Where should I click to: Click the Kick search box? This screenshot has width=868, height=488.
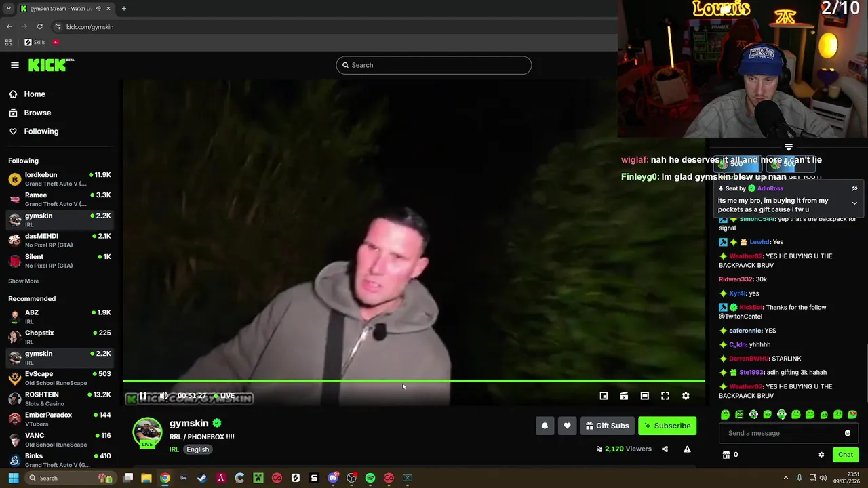pos(433,65)
